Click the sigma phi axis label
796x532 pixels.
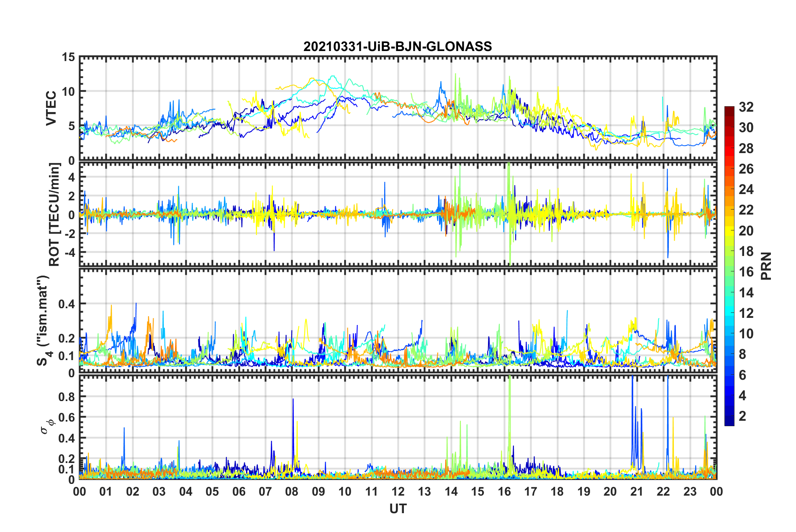[47, 426]
